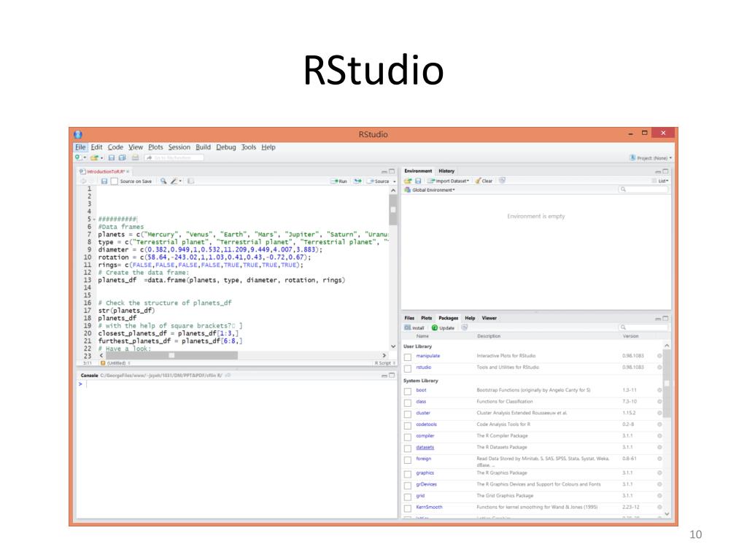Image resolution: width=747 pixels, height=560 pixels.
Task: Check the cluster package checkbox
Action: click(408, 414)
